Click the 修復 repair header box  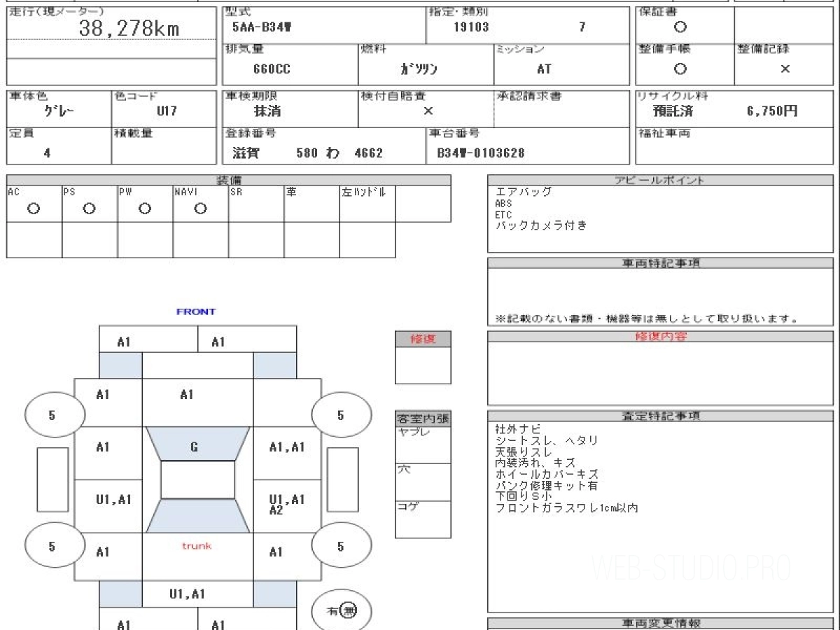point(423,339)
